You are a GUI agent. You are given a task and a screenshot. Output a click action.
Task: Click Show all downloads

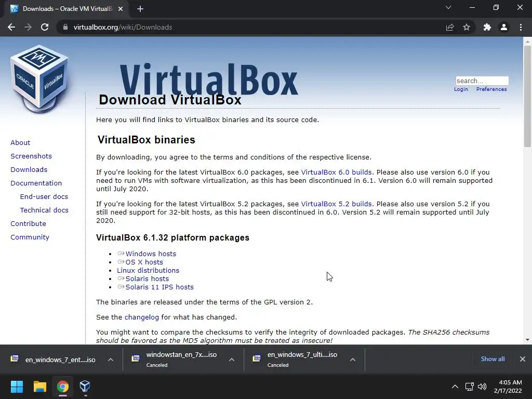493,359
